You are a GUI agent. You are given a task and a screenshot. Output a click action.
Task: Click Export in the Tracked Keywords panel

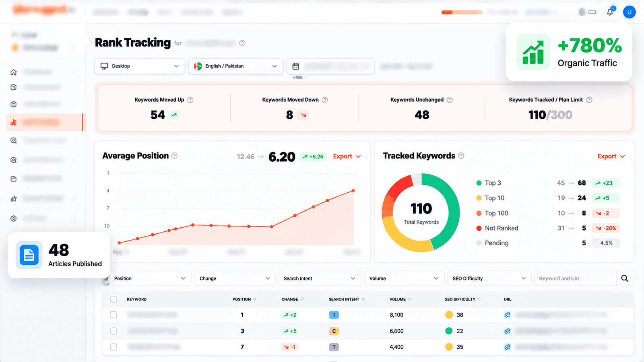[x=611, y=156]
